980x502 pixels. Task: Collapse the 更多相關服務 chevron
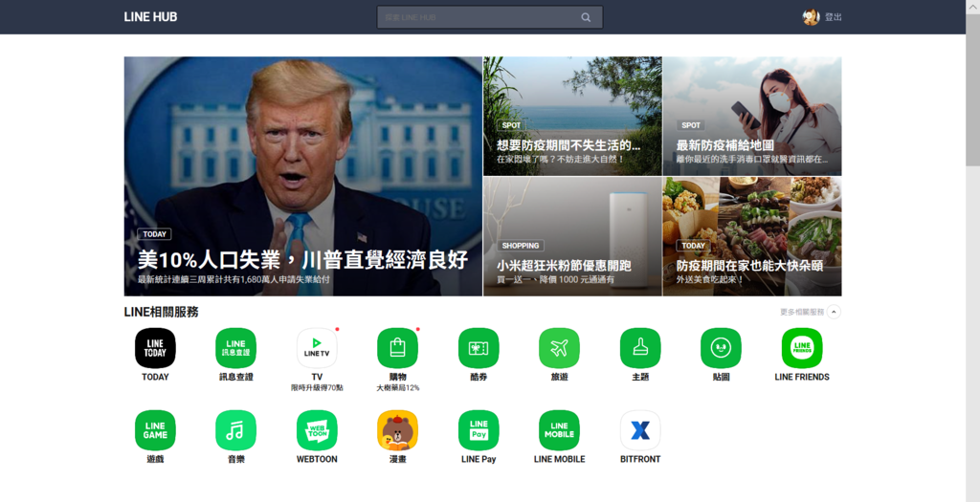[x=834, y=312]
